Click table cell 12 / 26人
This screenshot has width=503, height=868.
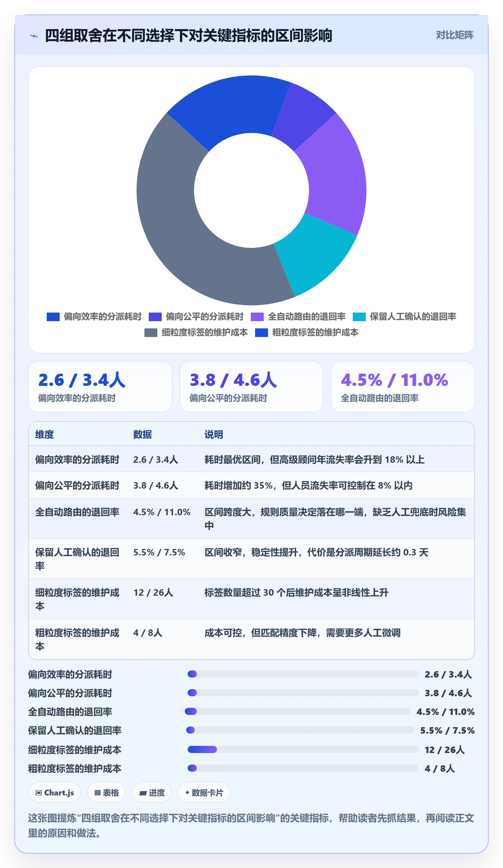(153, 592)
